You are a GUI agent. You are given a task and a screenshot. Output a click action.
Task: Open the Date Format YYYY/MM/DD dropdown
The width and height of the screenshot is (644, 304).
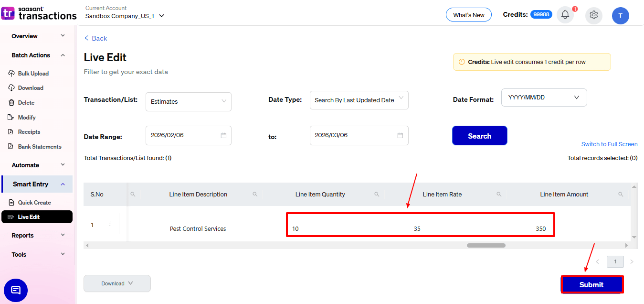pyautogui.click(x=544, y=98)
